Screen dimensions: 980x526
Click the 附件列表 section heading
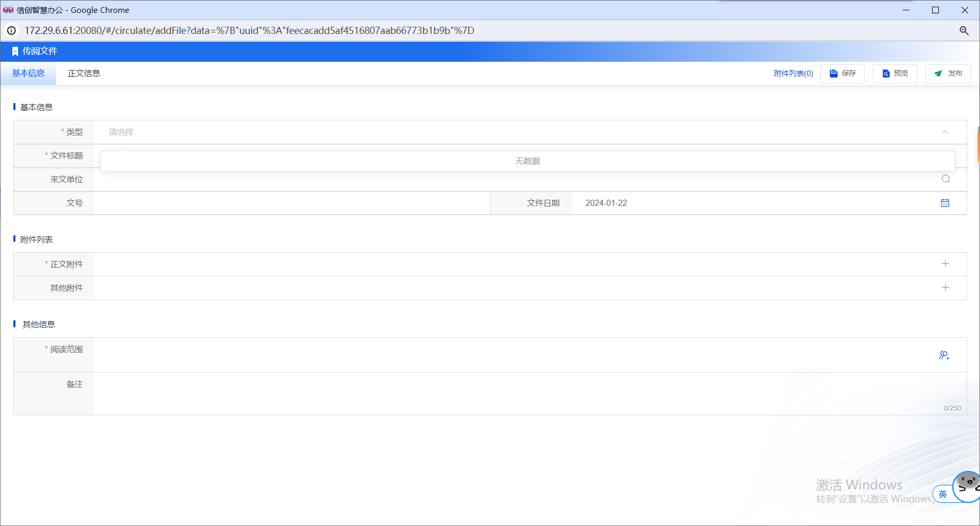click(x=37, y=239)
